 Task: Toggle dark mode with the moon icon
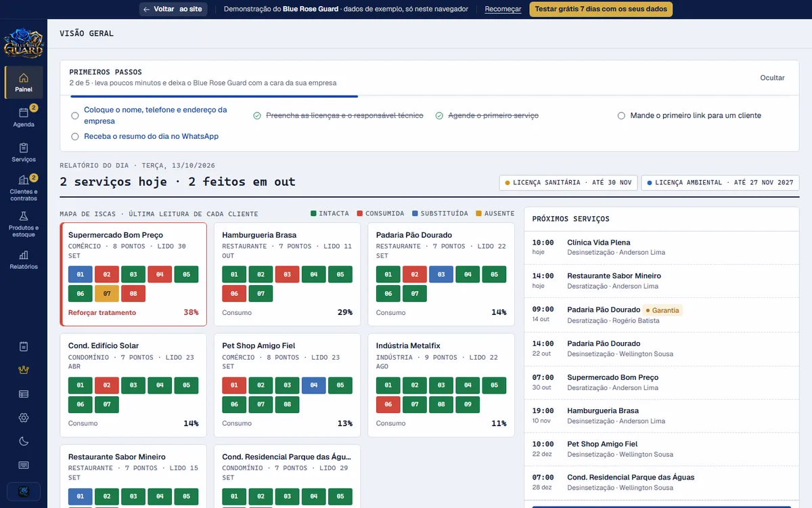click(x=24, y=441)
